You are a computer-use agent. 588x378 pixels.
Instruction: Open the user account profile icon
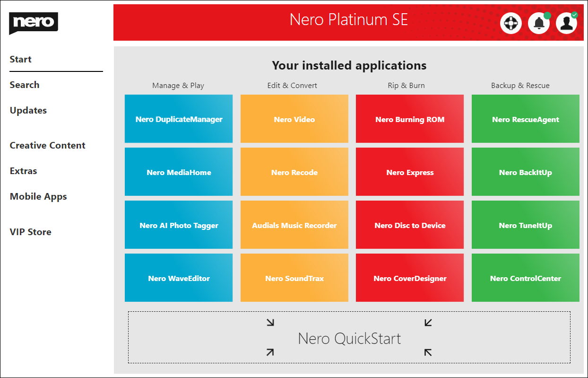(566, 23)
